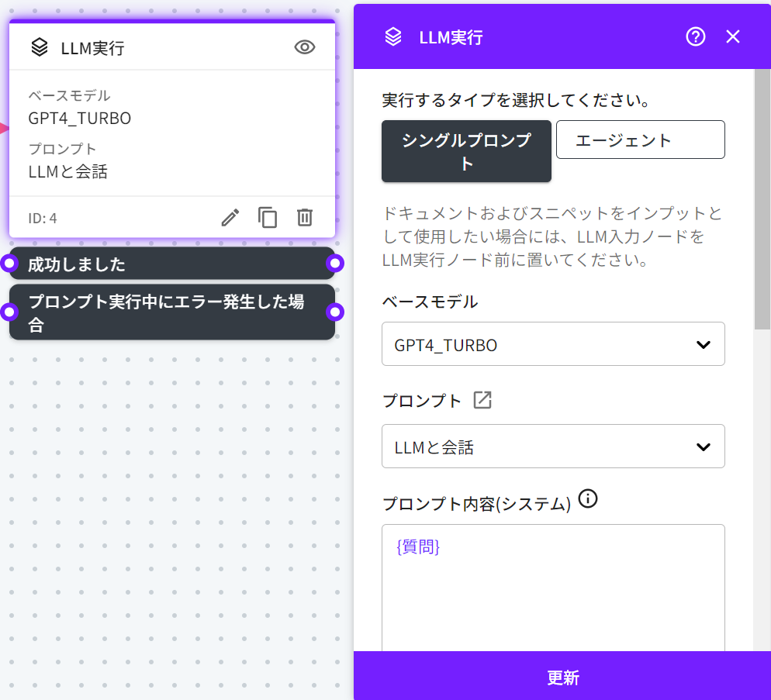This screenshot has width=771, height=700.
Task: Click the panel's vertical scrollbar thumb
Action: click(762, 202)
